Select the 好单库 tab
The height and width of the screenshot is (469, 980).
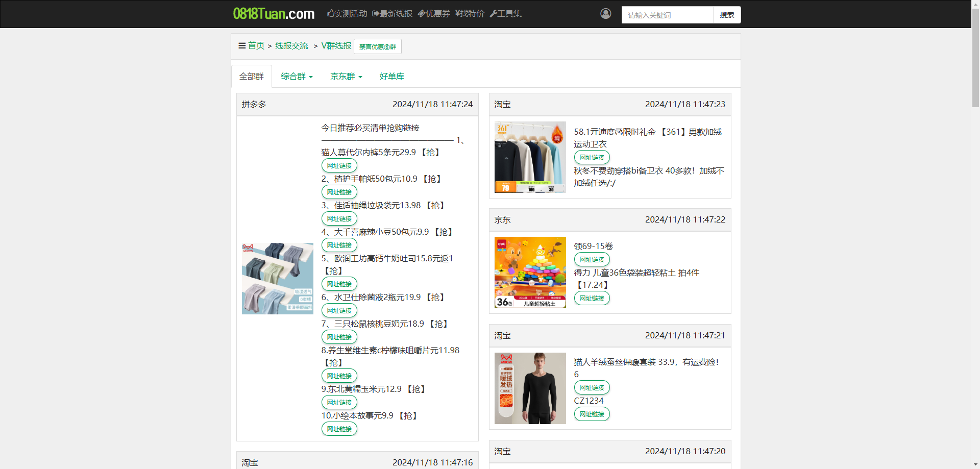391,77
